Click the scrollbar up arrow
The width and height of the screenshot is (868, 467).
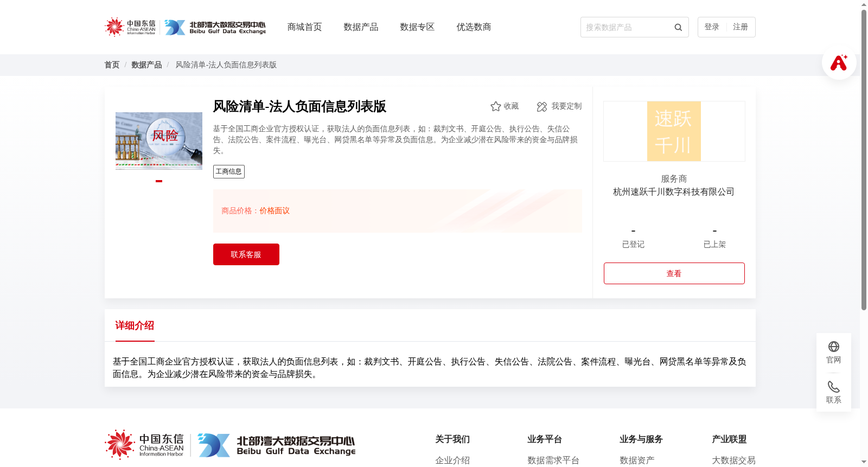click(x=864, y=4)
